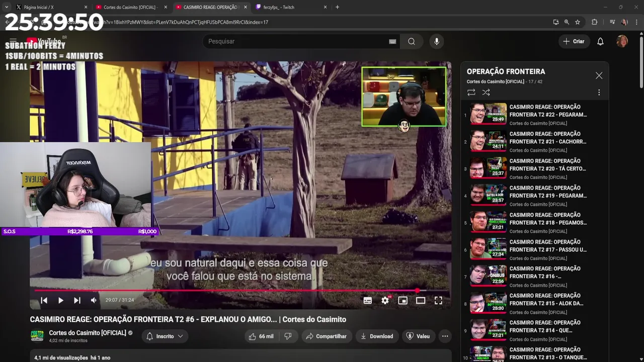Viewport: 644px width, 362px height.
Task: Open the player settings gear
Action: [385, 300]
